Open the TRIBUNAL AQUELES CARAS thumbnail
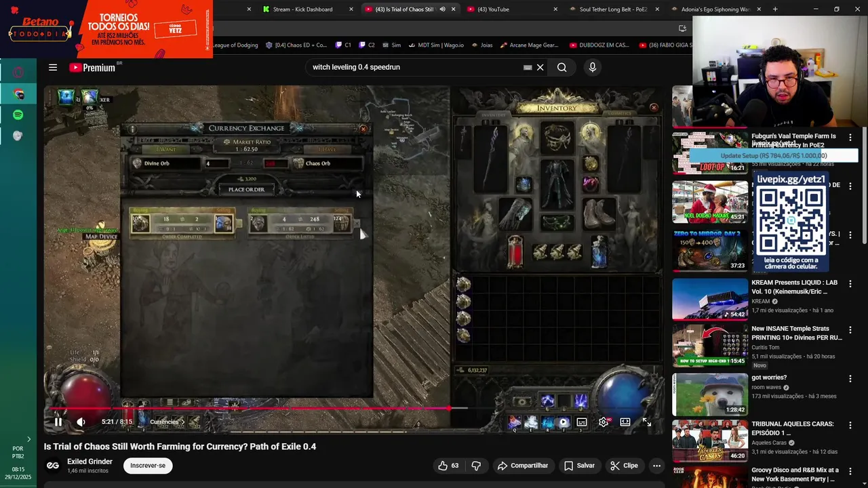This screenshot has height=488, width=868. click(x=710, y=441)
